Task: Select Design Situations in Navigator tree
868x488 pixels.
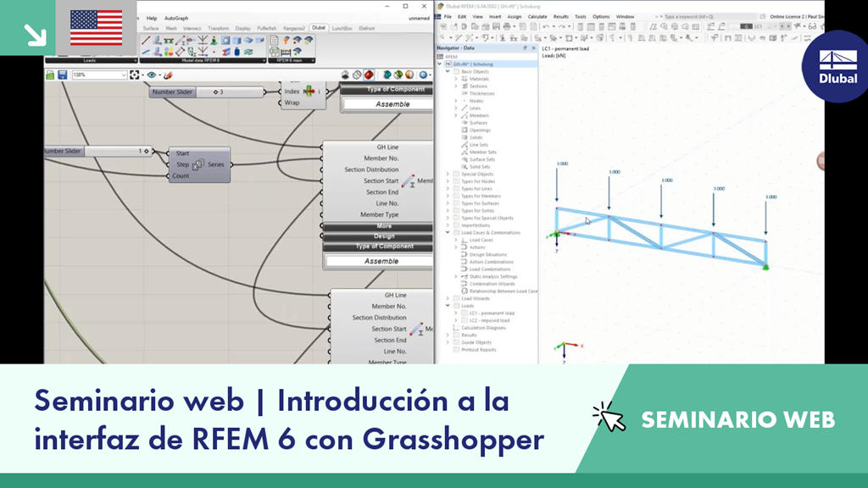Action: pos(487,254)
